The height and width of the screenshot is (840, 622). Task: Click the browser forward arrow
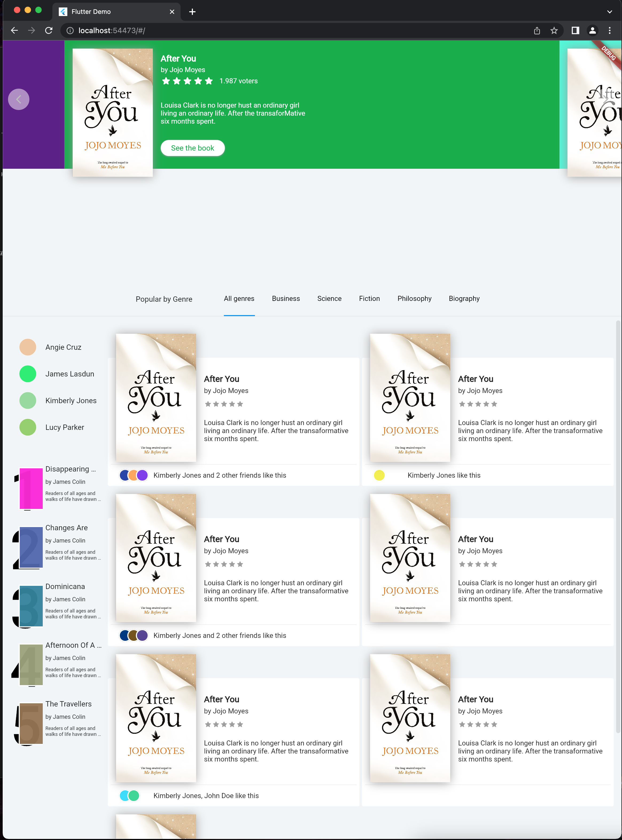pyautogui.click(x=32, y=30)
